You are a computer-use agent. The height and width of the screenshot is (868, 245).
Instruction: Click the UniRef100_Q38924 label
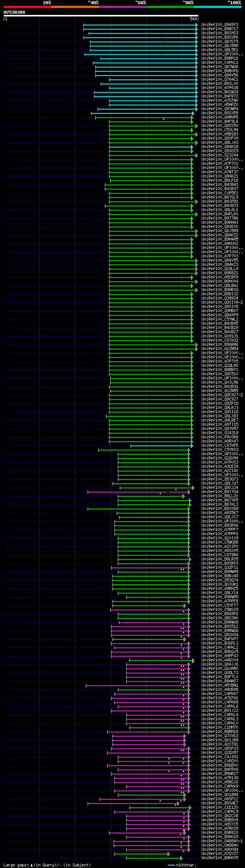220,298
